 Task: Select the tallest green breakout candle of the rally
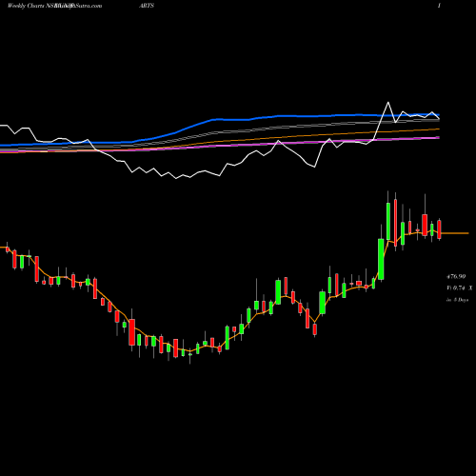(381, 259)
